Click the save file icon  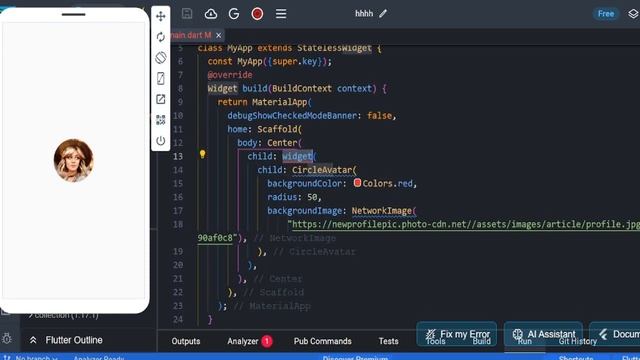[x=187, y=14]
